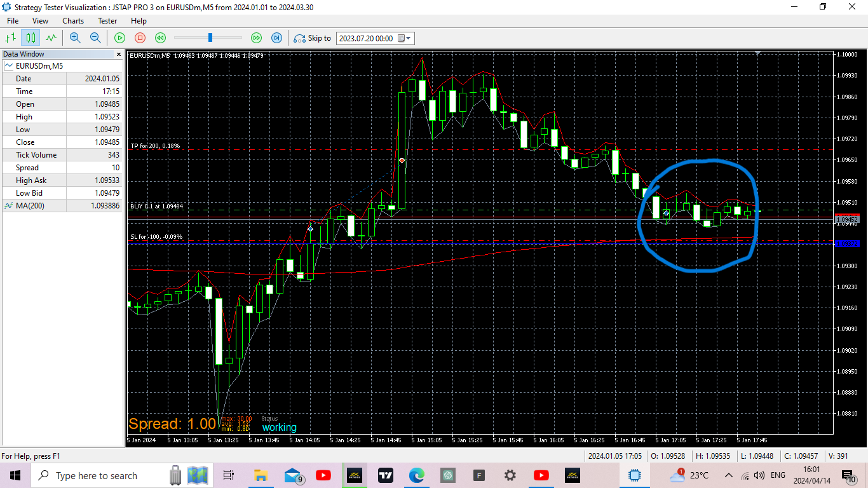Viewport: 868px width, 488px height.
Task: Stop the strategy test
Action: pos(140,37)
